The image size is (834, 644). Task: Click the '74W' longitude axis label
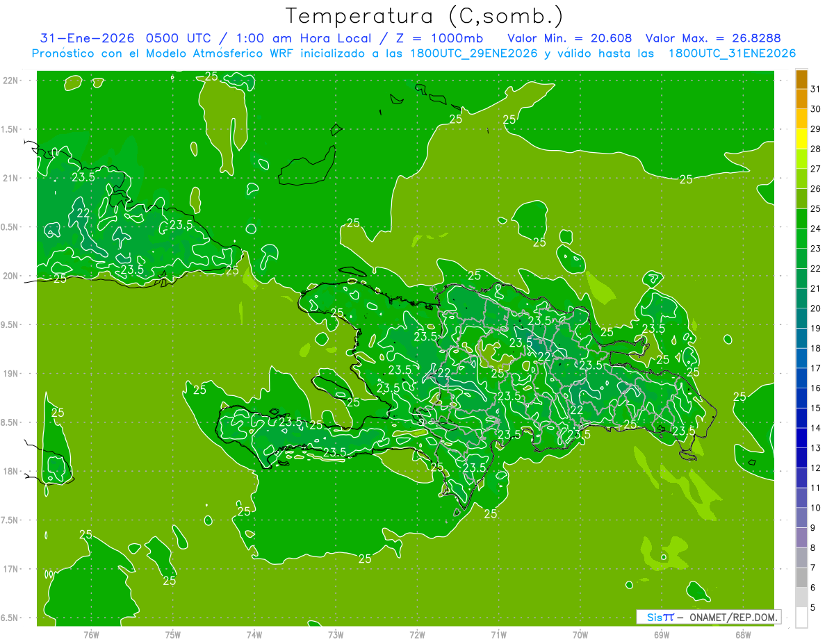254,635
